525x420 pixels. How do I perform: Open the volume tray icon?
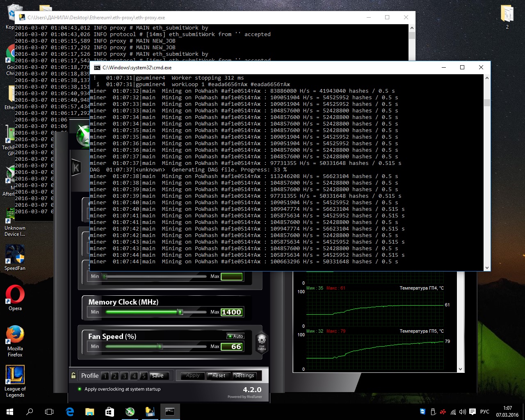point(463,411)
